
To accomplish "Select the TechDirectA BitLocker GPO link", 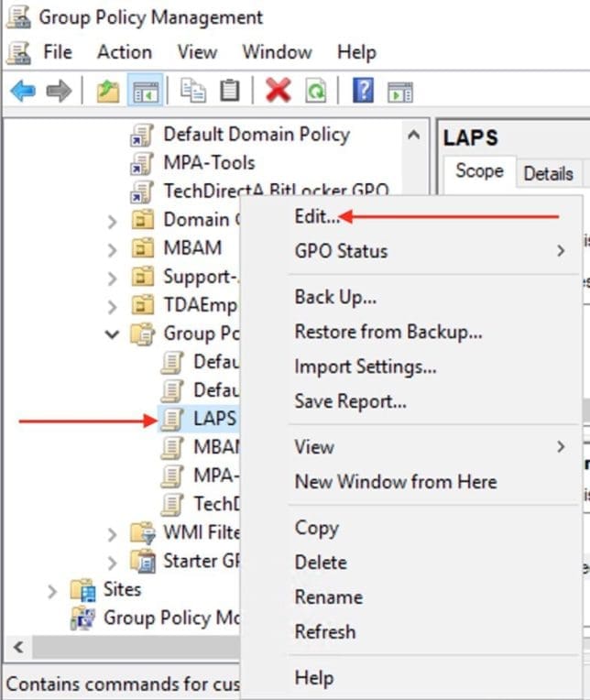I will click(x=277, y=191).
